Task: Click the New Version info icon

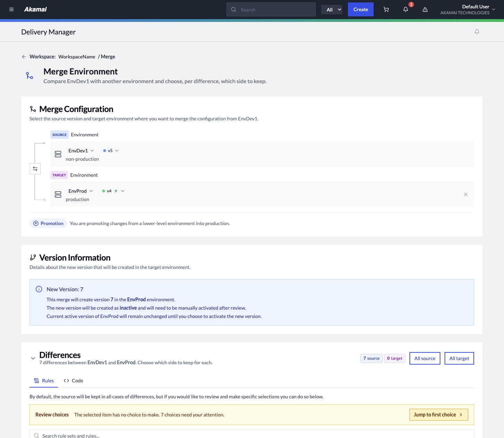Action: (x=39, y=289)
